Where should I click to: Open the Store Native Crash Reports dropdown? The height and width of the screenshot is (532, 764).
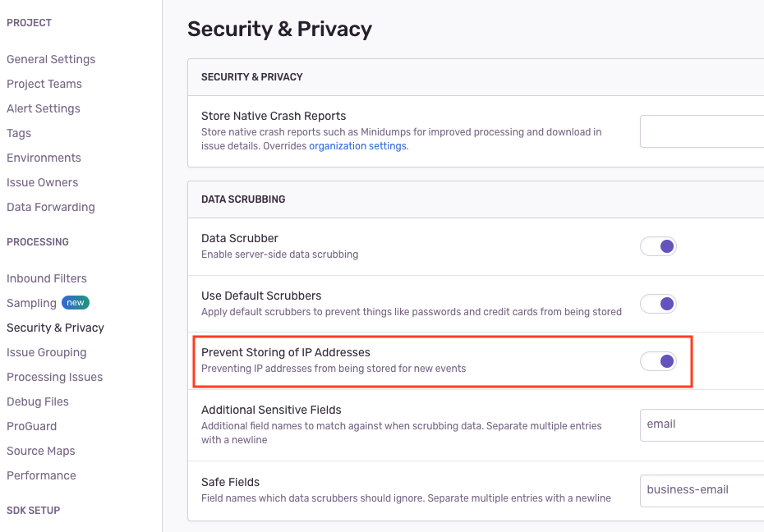pos(702,131)
